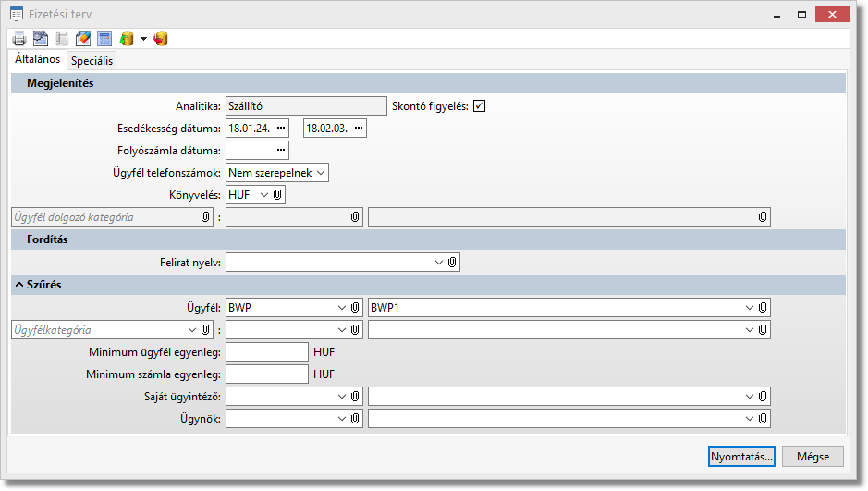Click paperclip in Saját ügyintéző name field
The width and height of the screenshot is (868, 491).
(763, 397)
